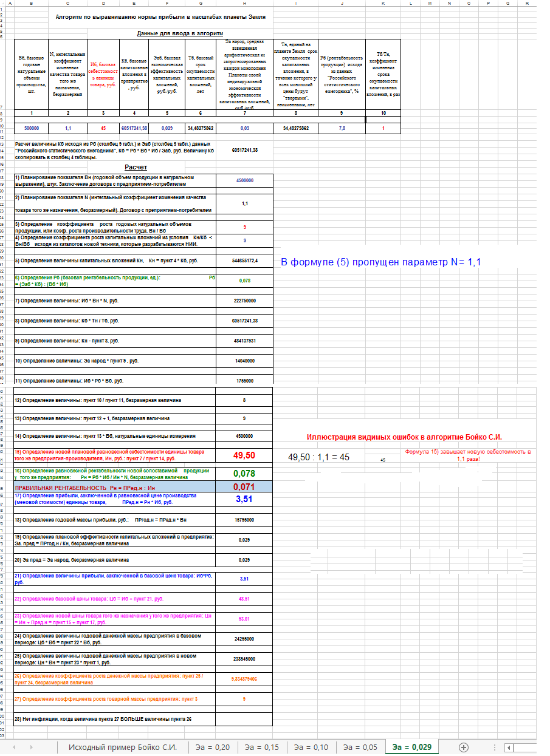
Task: Select the active 'Эа = 0,029' sheet tab
Action: [x=411, y=747]
